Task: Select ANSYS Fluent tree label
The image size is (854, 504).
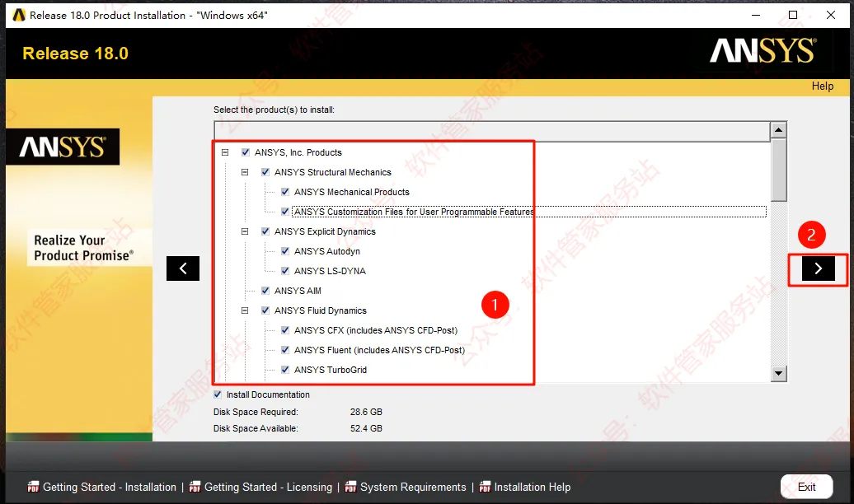Action: pos(380,350)
